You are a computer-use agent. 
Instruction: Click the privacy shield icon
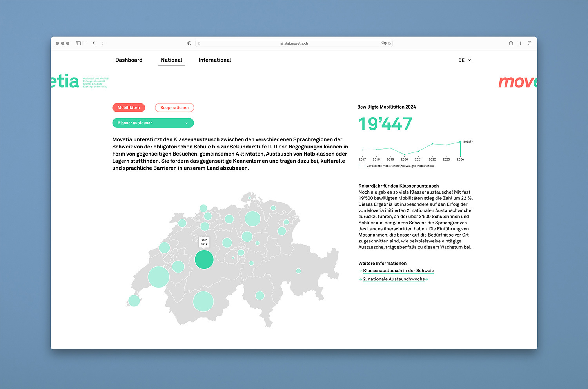click(x=189, y=43)
